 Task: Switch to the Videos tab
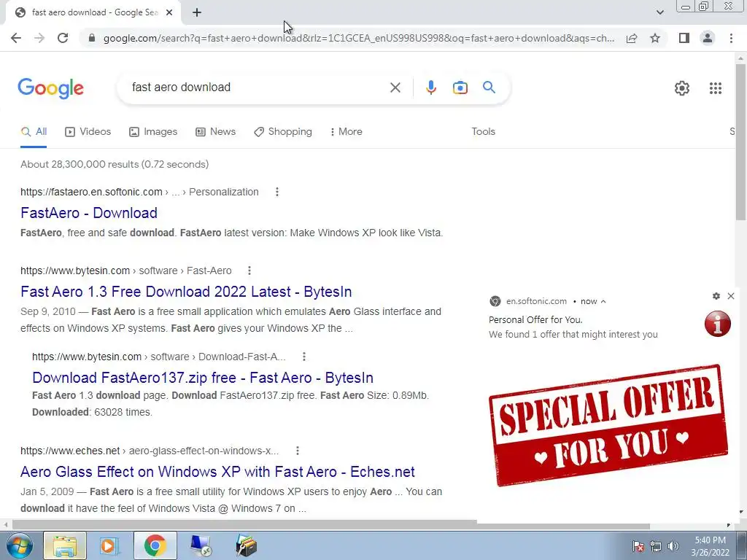pos(88,132)
